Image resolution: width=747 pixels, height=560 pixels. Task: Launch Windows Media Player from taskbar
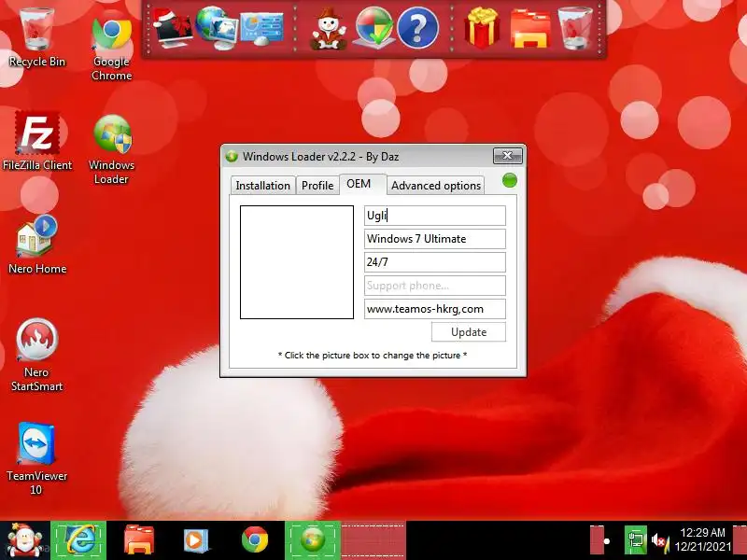(195, 540)
